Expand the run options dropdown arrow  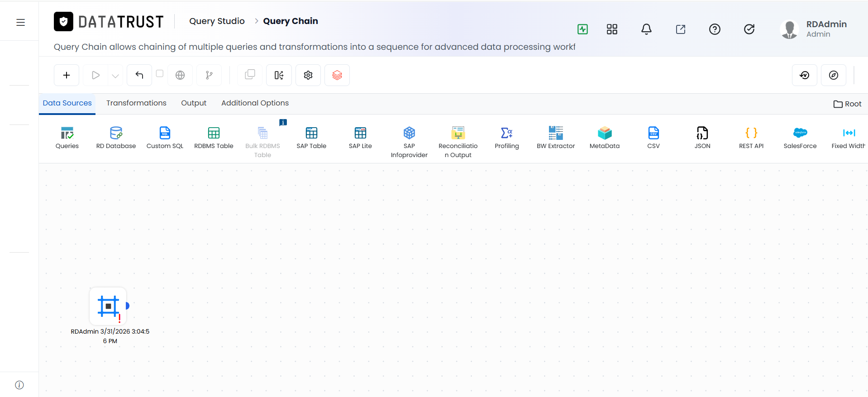[115, 76]
